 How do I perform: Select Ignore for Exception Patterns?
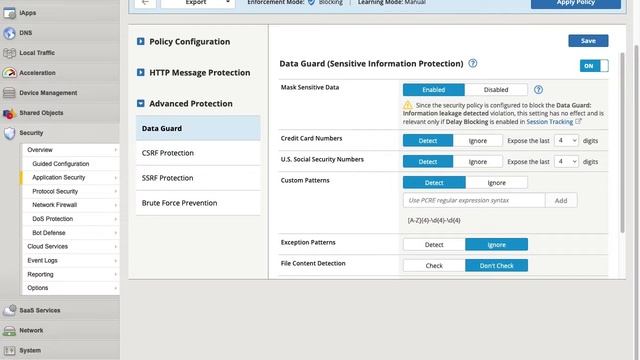click(x=496, y=244)
